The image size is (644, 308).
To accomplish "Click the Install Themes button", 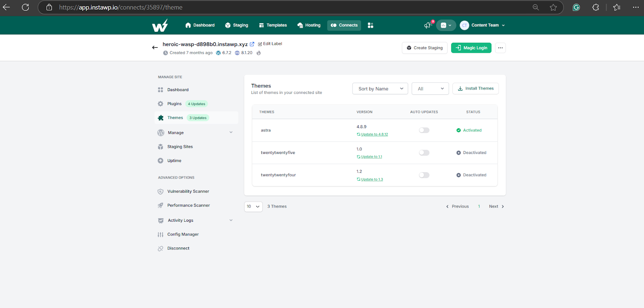I will 476,89.
